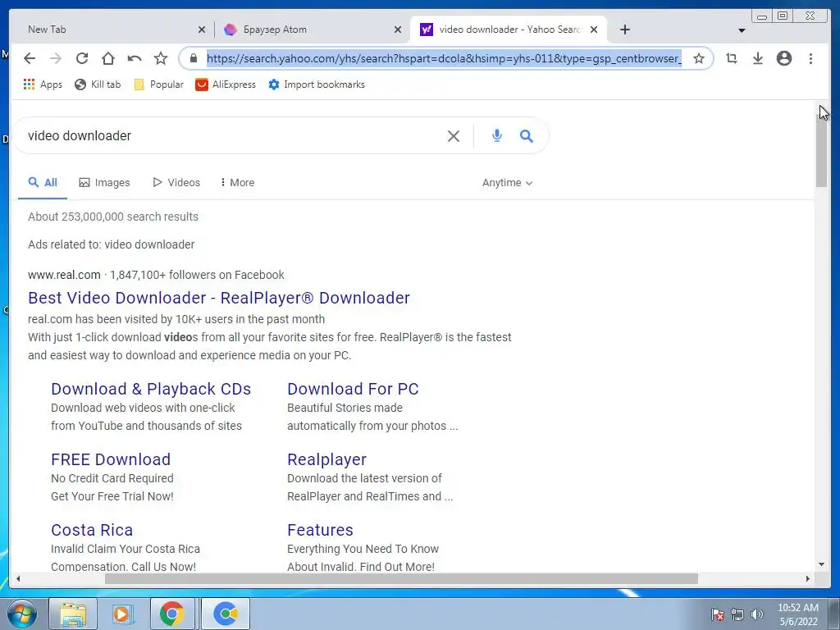
Task: Click the scroll left arrow
Action: 18,578
